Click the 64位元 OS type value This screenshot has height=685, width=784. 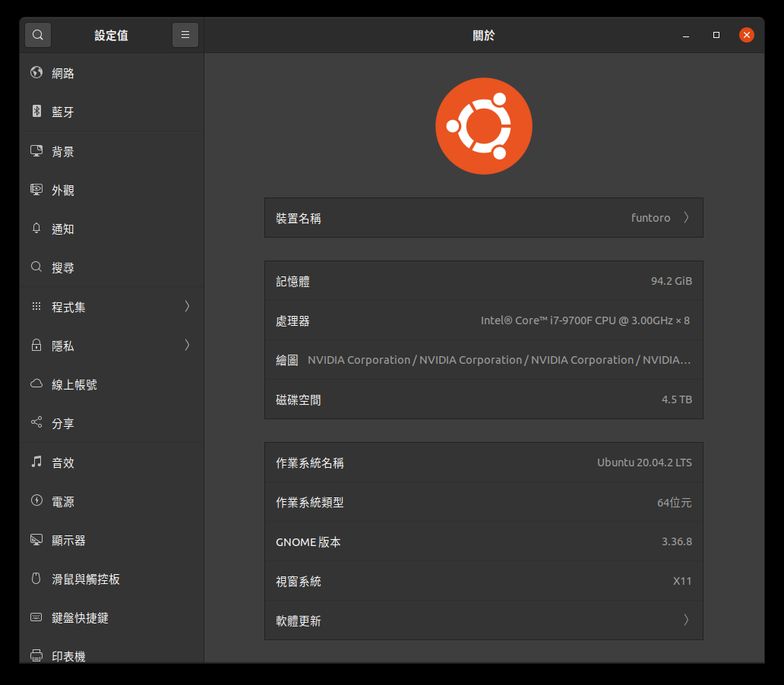click(x=674, y=503)
